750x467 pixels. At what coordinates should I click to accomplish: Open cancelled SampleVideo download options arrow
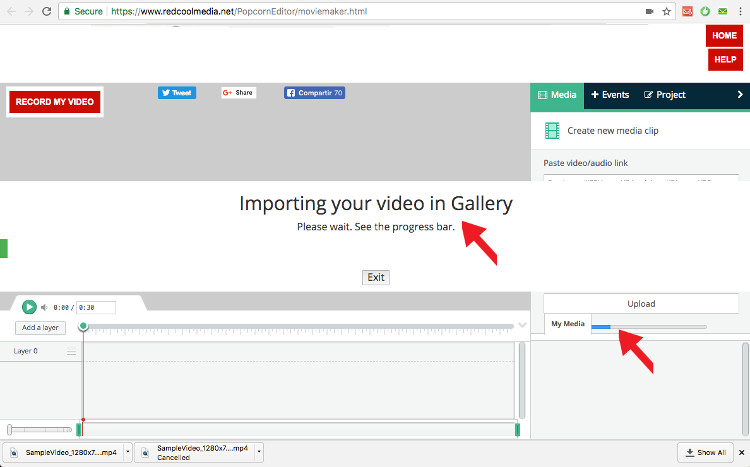pyautogui.click(x=260, y=452)
